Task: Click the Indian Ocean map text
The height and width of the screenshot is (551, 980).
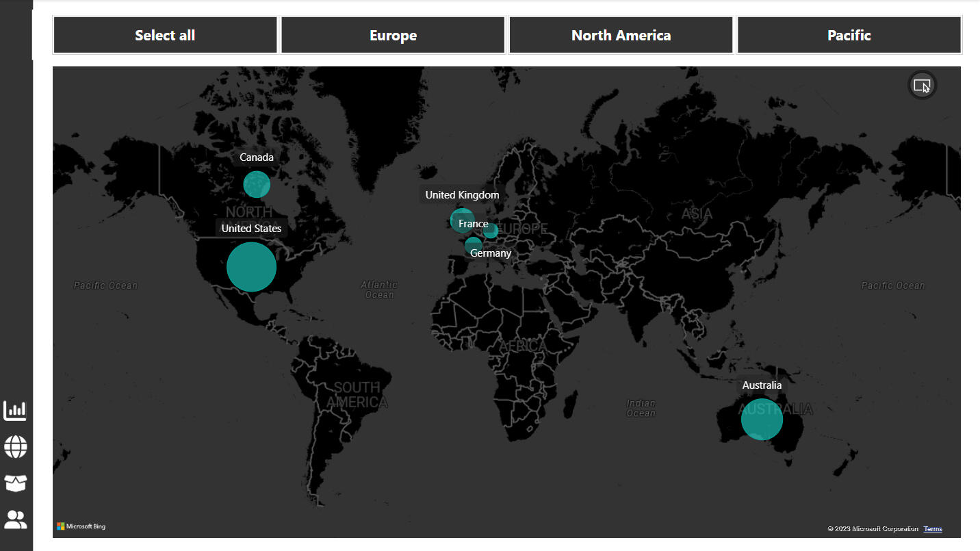Action: (641, 408)
